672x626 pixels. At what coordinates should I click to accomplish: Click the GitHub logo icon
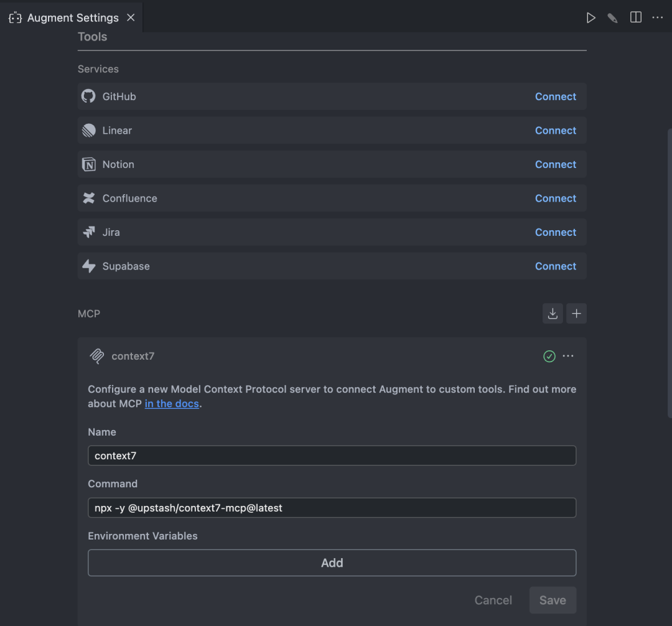pos(88,96)
